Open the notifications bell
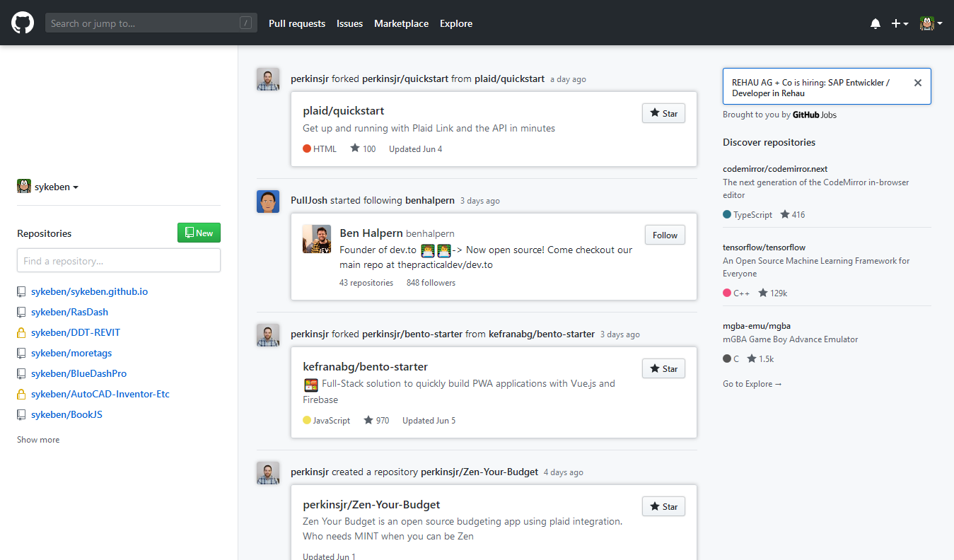 coord(876,23)
